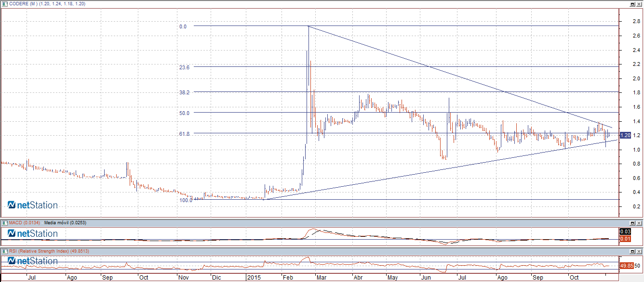Screen dimensions: 644x282
Task: Select the Media móvil (0.0253) label
Action: [64, 223]
